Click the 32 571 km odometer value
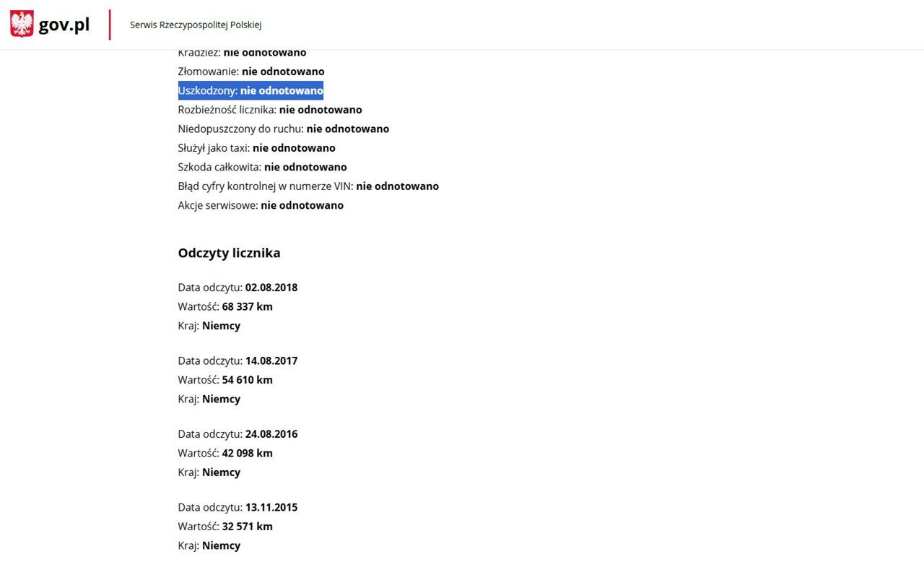This screenshot has width=924, height=562. click(x=247, y=527)
